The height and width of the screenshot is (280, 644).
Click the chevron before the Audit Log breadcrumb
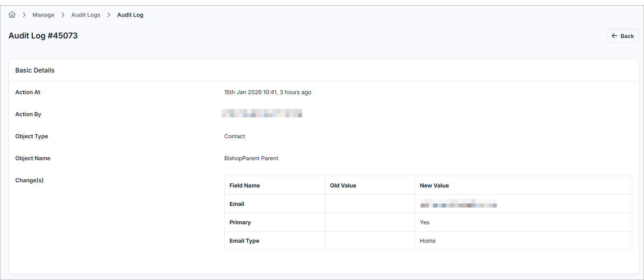click(x=109, y=15)
